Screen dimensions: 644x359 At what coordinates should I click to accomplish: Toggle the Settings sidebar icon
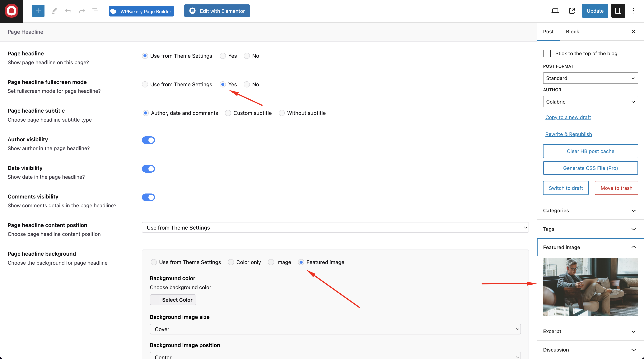pos(618,11)
